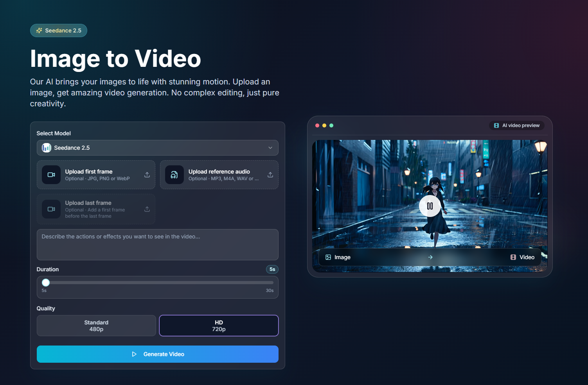The height and width of the screenshot is (385, 588).
Task: Click the upload arrow for last frame
Action: (147, 209)
